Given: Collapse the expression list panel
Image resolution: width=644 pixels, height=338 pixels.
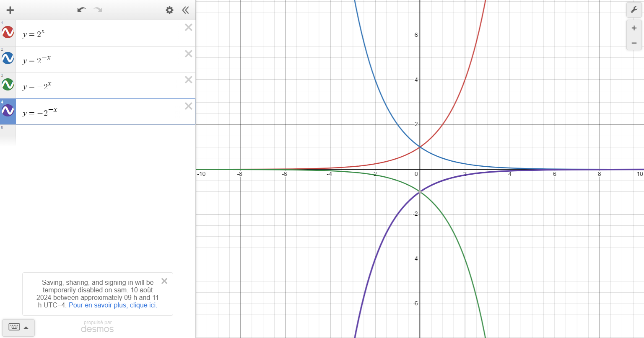Looking at the screenshot, I should (185, 10).
